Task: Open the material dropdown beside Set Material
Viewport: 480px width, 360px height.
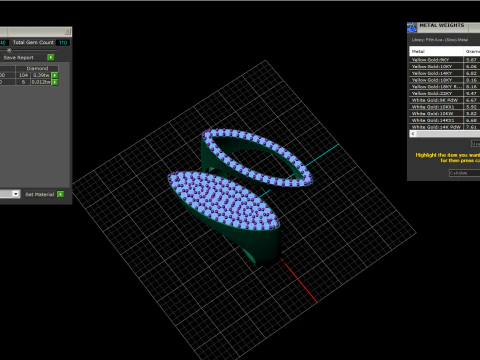Action: pos(16,194)
